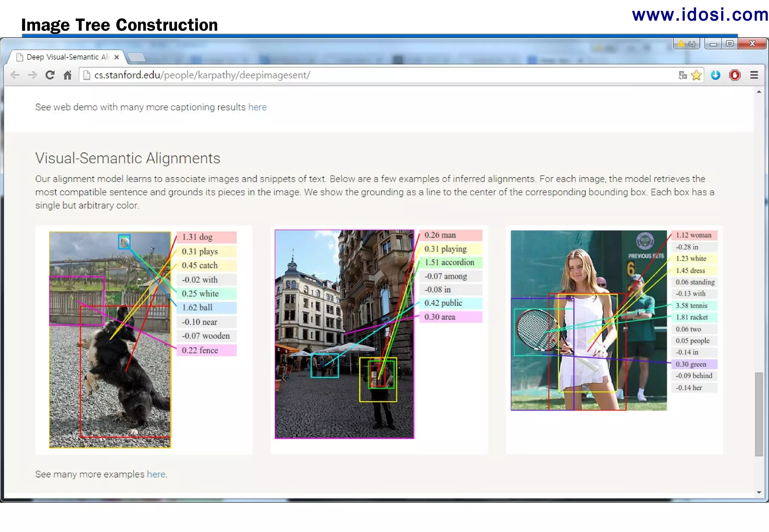Click the '0.06 standing' label
Viewport: 769px width, 532px height.
694,282
